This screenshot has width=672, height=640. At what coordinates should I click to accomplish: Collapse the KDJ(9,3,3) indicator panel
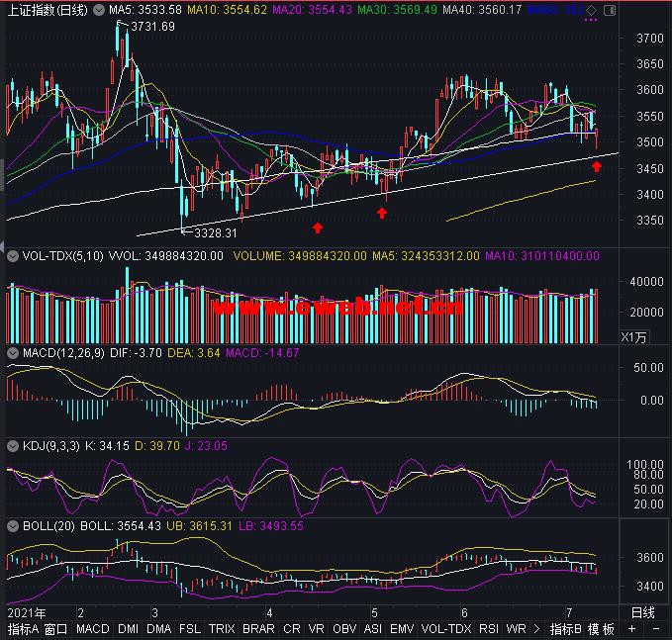click(x=13, y=446)
